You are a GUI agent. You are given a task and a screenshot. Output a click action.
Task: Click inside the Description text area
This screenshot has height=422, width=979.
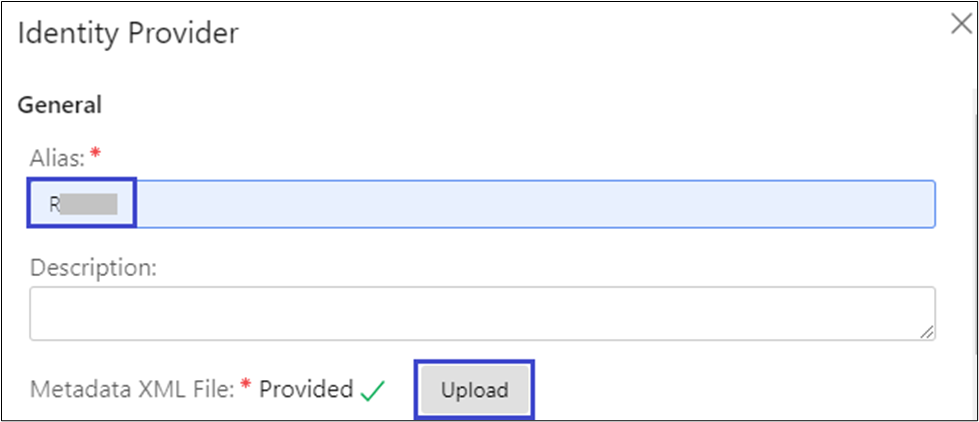(480, 313)
